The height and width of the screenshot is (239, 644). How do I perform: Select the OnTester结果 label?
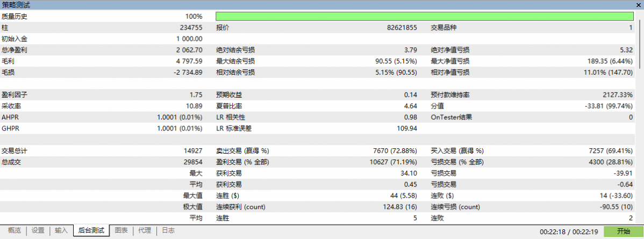452,117
